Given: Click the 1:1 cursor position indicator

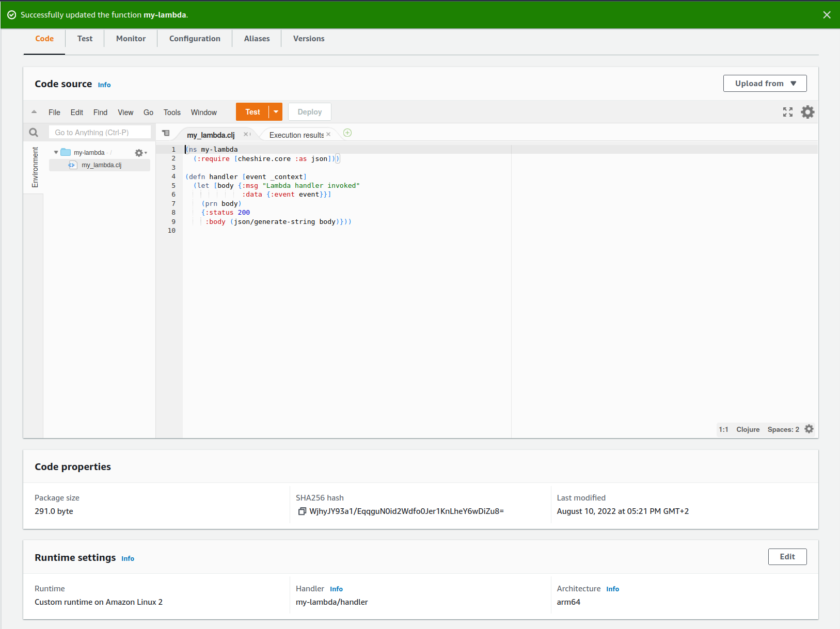Looking at the screenshot, I should click(x=723, y=429).
